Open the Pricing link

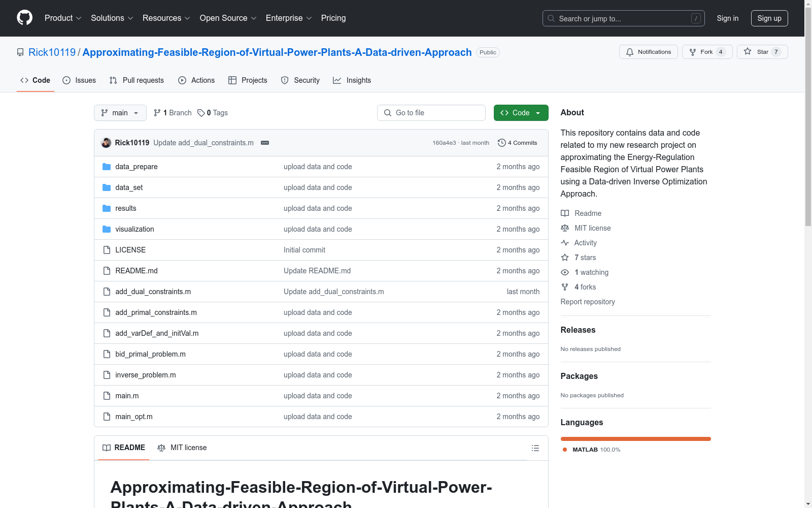333,18
